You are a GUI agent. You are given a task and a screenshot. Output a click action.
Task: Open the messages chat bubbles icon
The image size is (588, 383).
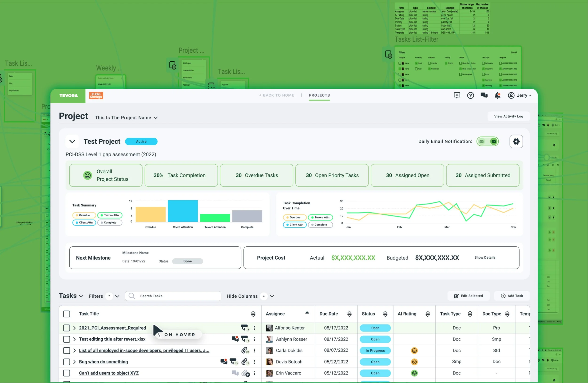pos(484,95)
